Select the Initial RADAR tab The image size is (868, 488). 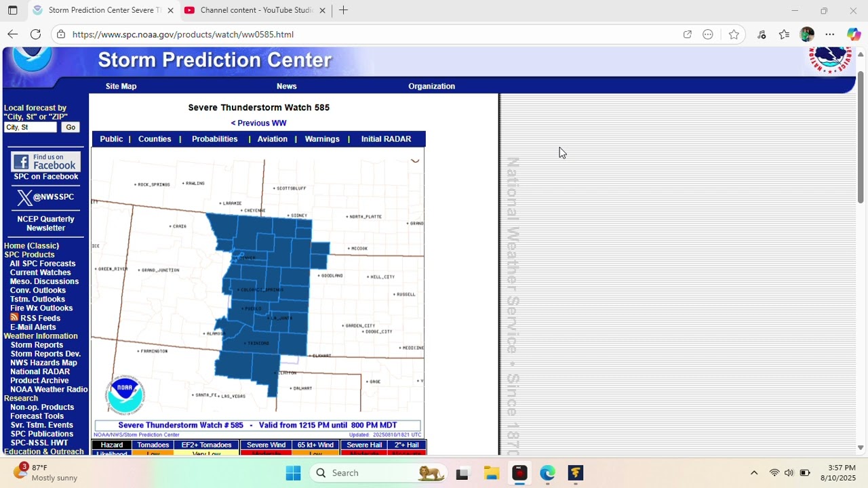(x=386, y=139)
